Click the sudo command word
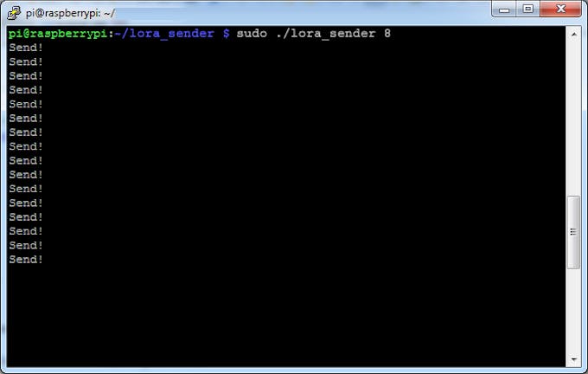Screen dimensions: 588x374 click(252, 34)
